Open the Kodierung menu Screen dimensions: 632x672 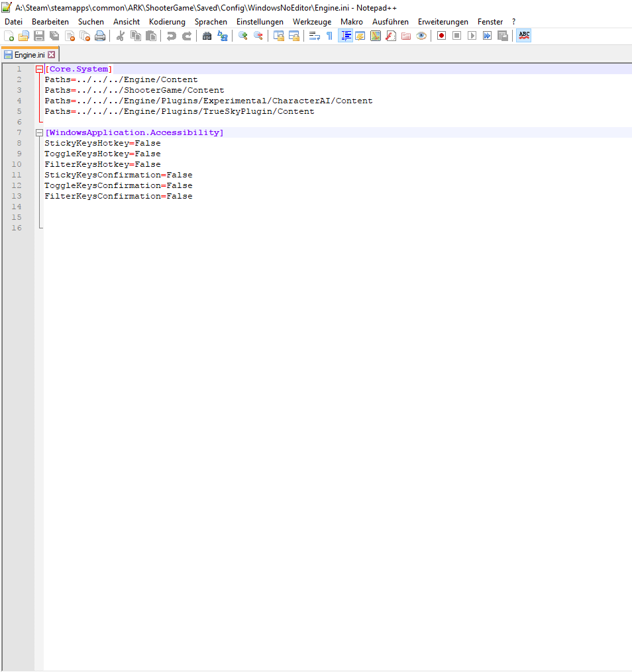coord(167,22)
